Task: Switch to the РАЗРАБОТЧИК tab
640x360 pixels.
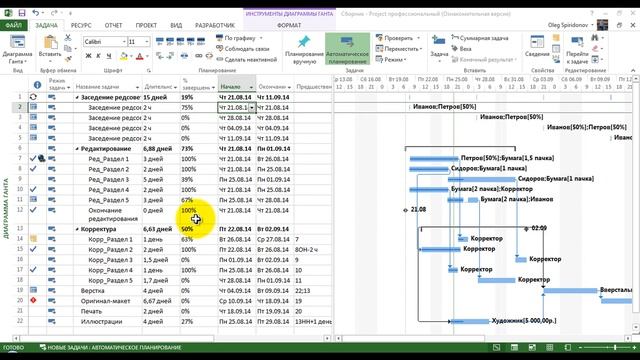Action: point(215,25)
